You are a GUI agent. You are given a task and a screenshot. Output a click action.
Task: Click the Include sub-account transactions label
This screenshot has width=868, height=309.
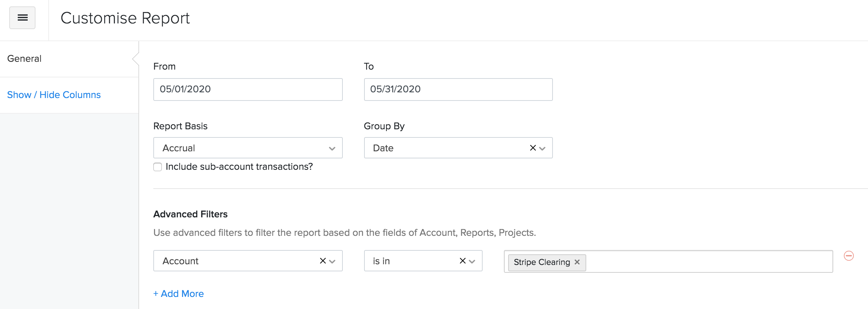[x=239, y=167]
